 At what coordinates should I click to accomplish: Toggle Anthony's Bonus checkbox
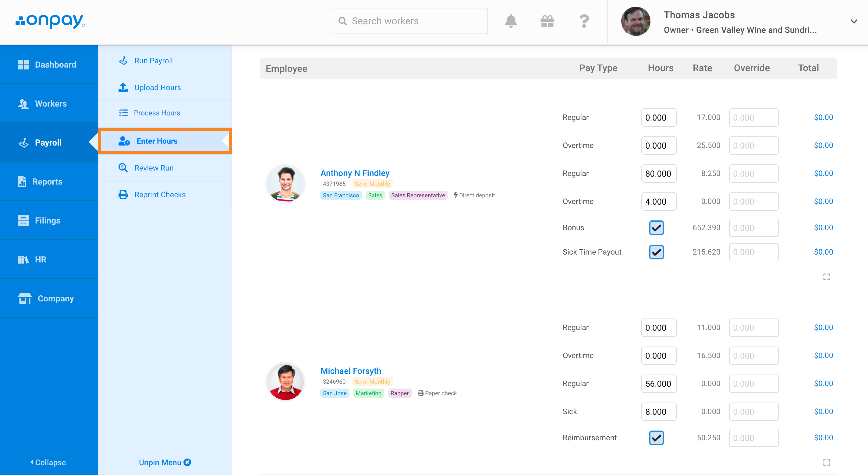click(656, 228)
